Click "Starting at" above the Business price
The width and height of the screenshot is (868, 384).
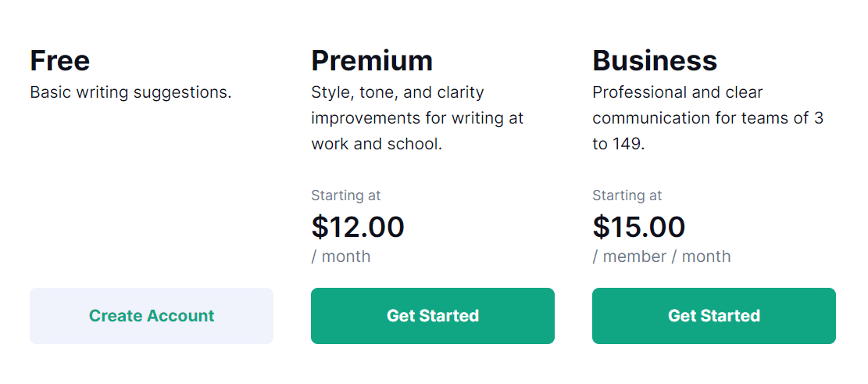[627, 196]
